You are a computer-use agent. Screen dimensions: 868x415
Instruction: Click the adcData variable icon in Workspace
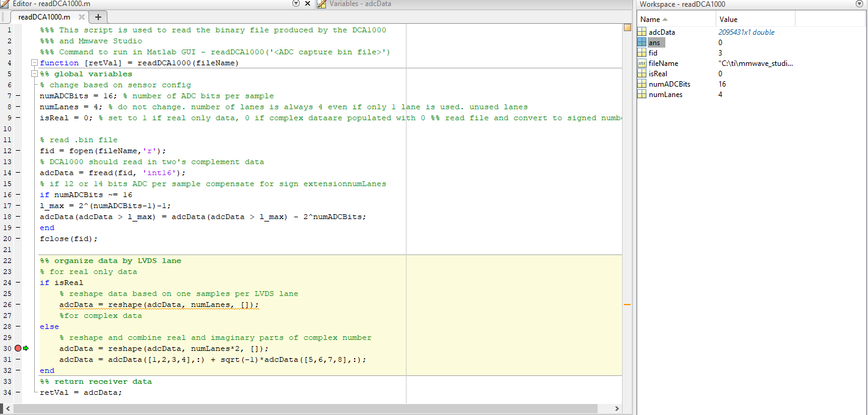coord(642,32)
